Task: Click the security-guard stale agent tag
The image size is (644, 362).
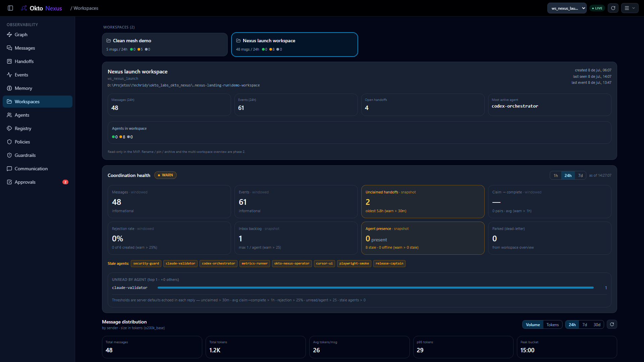Action: coord(146,263)
